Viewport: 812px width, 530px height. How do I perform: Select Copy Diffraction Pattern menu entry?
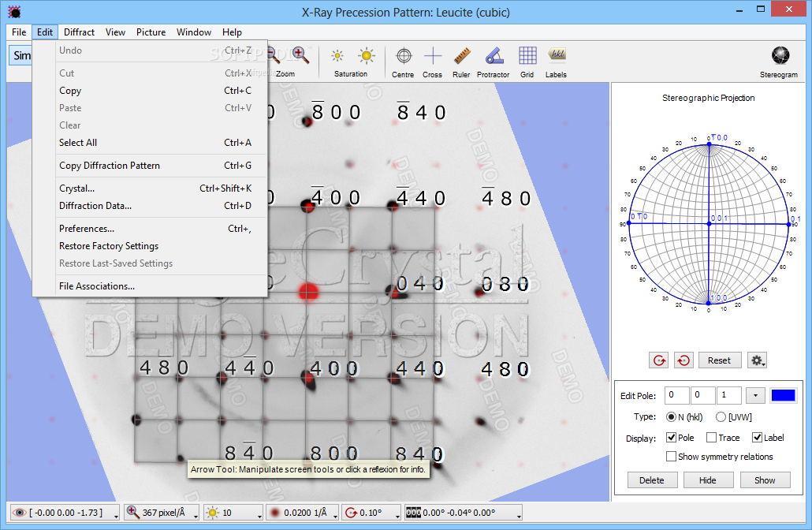(x=150, y=166)
